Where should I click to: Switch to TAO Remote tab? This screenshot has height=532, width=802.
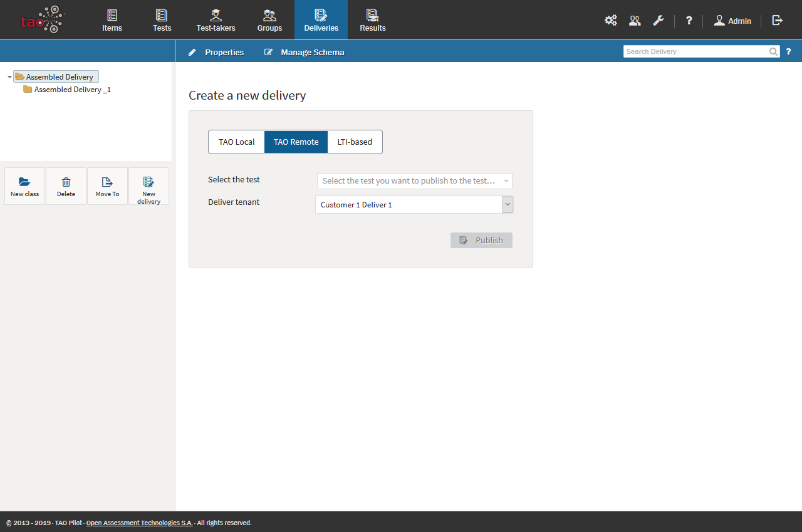[296, 142]
